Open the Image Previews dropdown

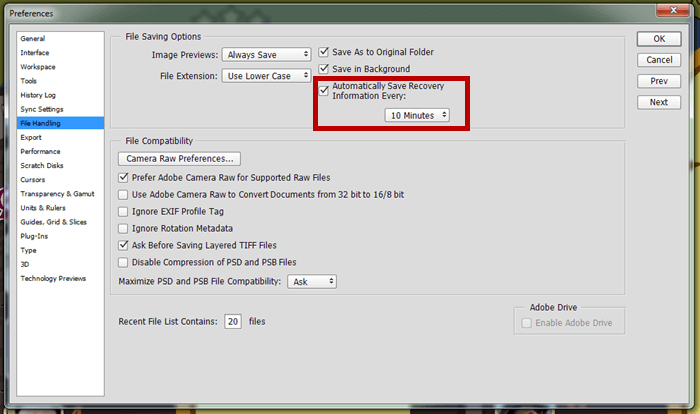coord(267,54)
